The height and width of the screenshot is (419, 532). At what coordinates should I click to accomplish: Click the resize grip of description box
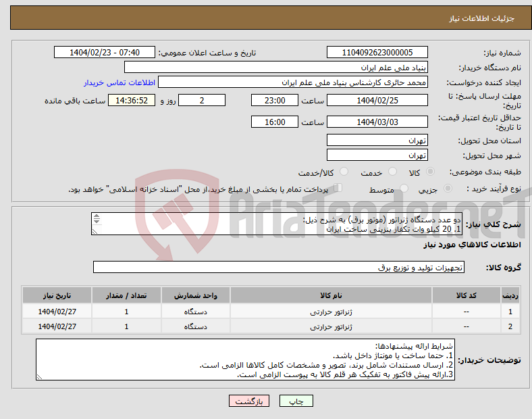(x=95, y=232)
